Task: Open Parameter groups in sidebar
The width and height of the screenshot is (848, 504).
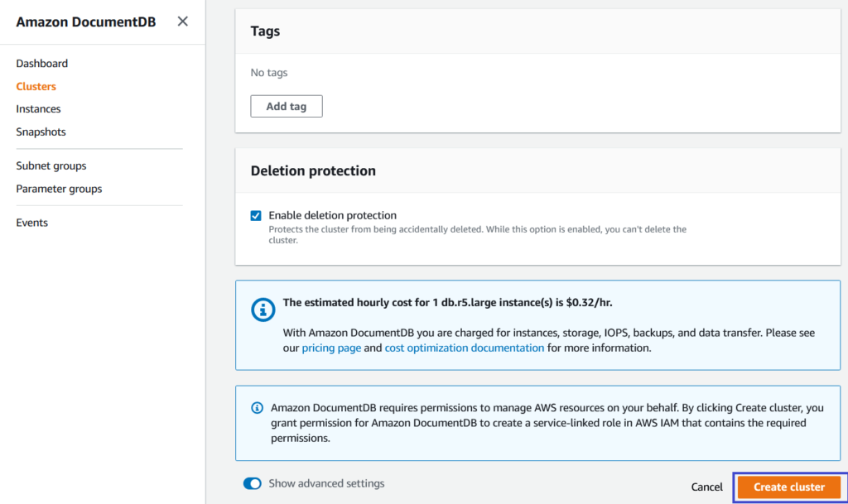Action: pos(59,189)
